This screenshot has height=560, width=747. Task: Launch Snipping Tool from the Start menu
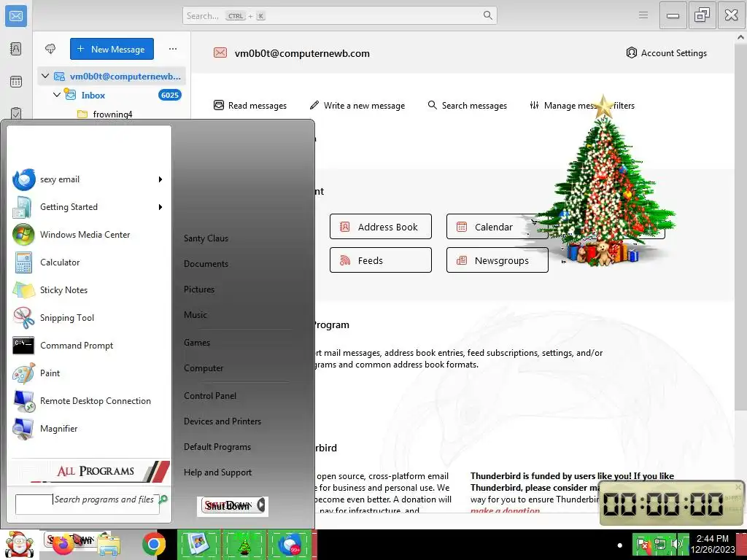(x=89, y=318)
